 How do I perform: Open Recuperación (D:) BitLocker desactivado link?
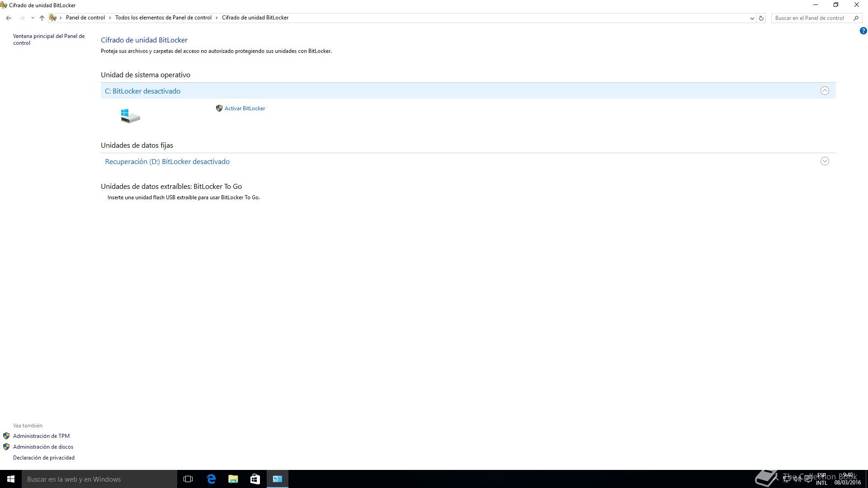coord(167,162)
